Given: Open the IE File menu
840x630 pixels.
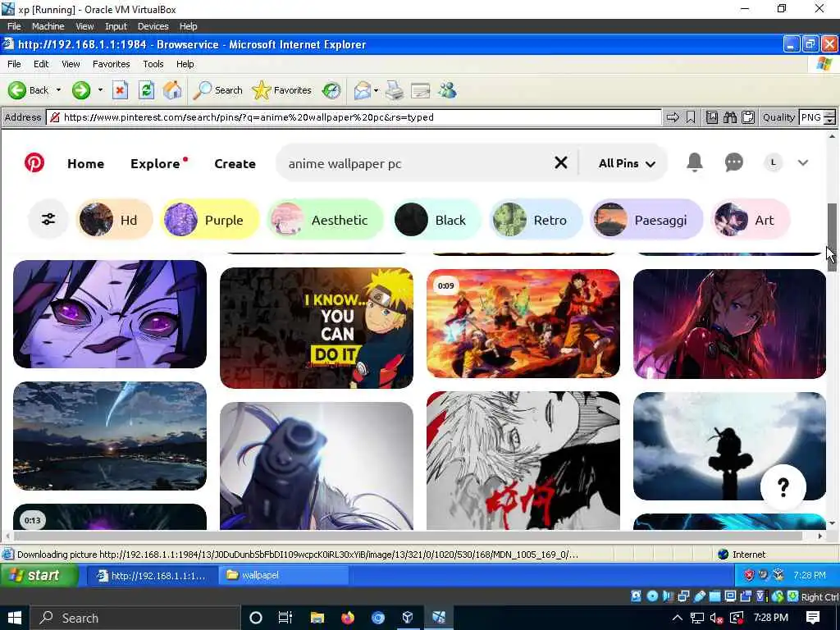Looking at the screenshot, I should coord(14,64).
